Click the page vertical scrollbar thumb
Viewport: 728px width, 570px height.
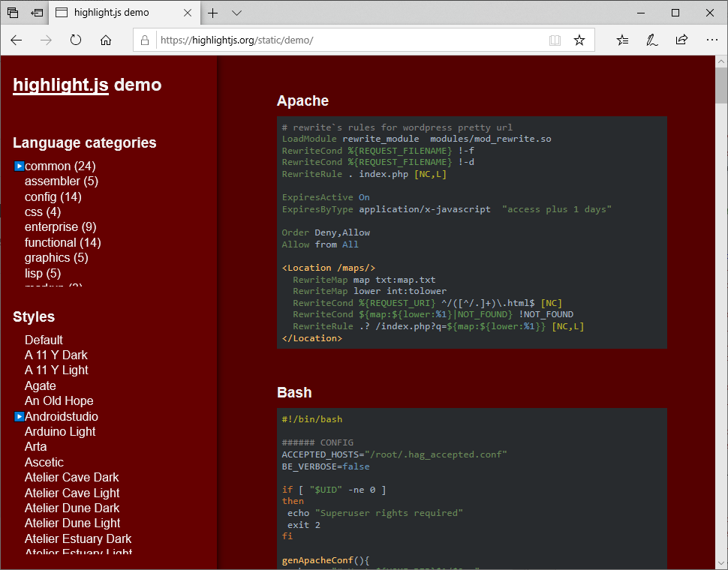(721, 85)
